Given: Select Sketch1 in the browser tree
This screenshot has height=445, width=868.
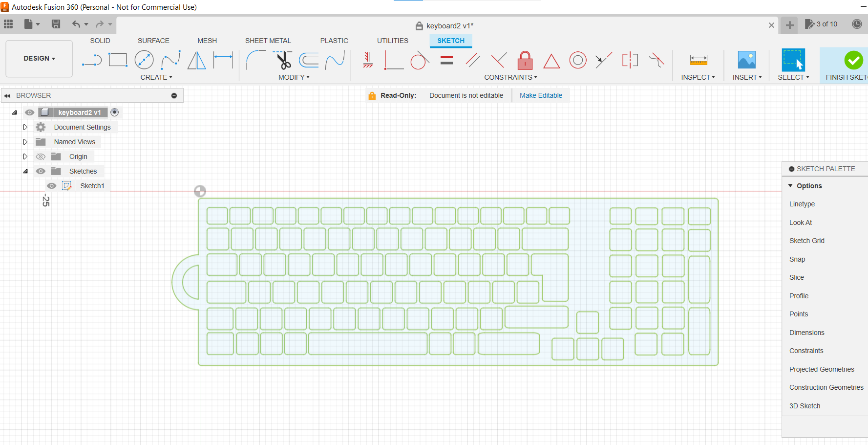Looking at the screenshot, I should [x=92, y=185].
